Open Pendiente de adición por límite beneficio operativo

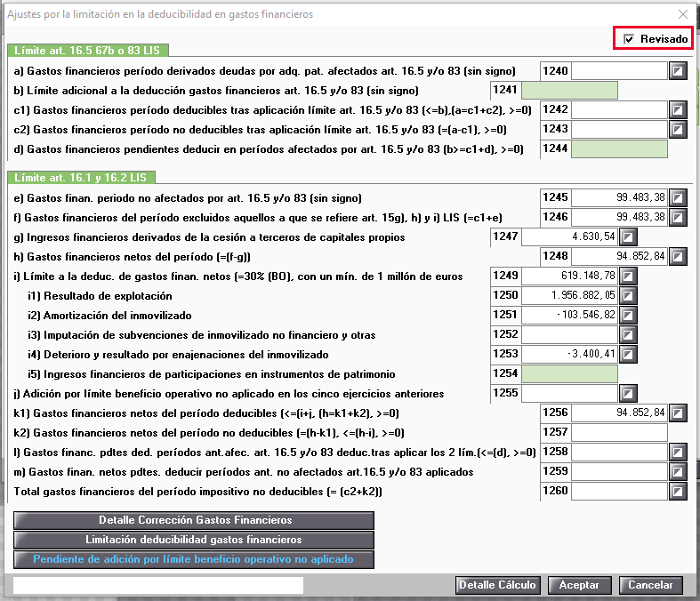point(194,559)
